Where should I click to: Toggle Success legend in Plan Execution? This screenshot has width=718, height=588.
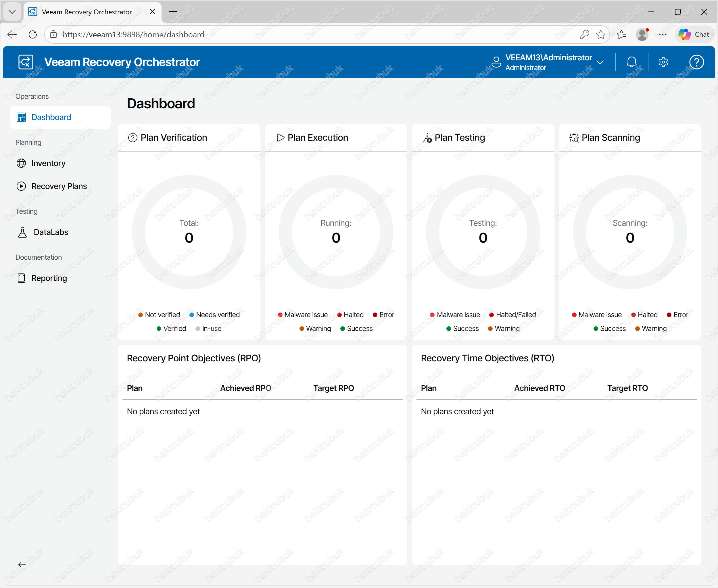(356, 329)
